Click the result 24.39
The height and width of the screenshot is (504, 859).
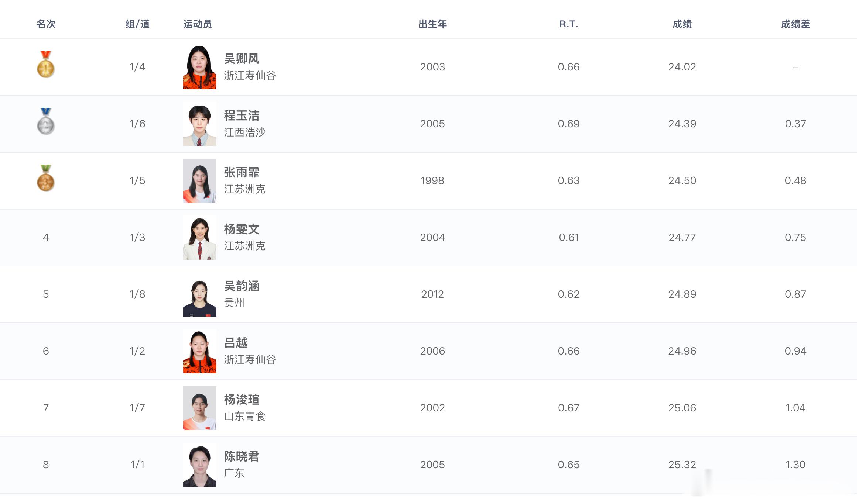tap(682, 124)
